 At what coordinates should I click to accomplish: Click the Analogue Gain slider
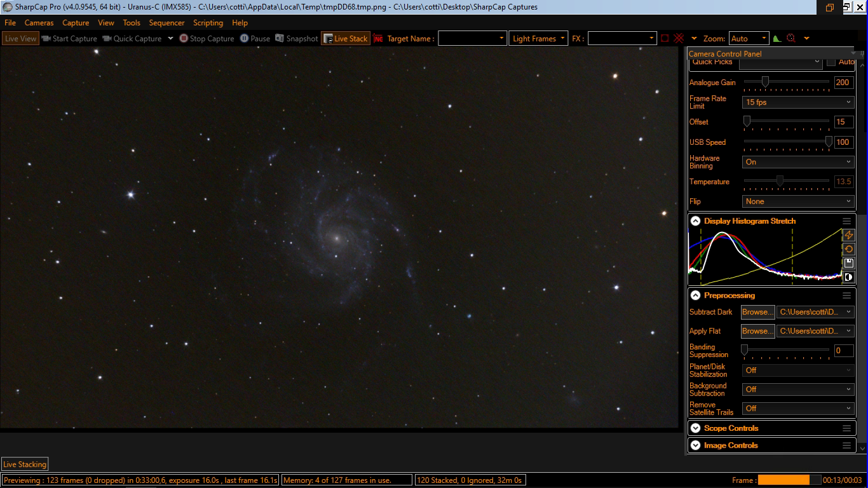coord(786,82)
